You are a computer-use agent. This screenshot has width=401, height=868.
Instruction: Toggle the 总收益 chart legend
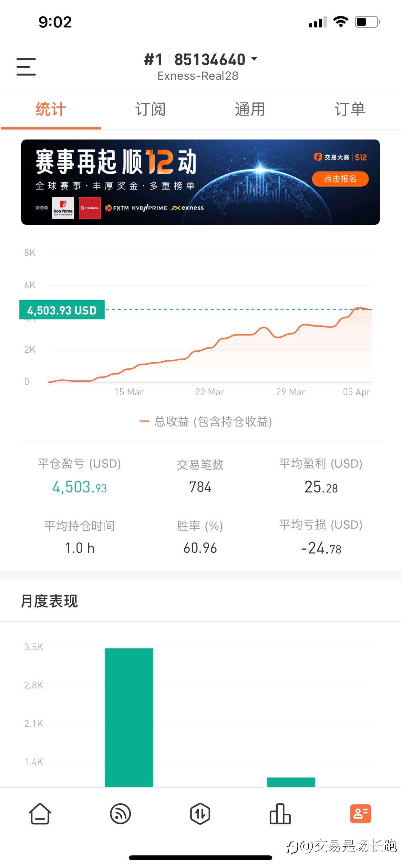coord(206,421)
